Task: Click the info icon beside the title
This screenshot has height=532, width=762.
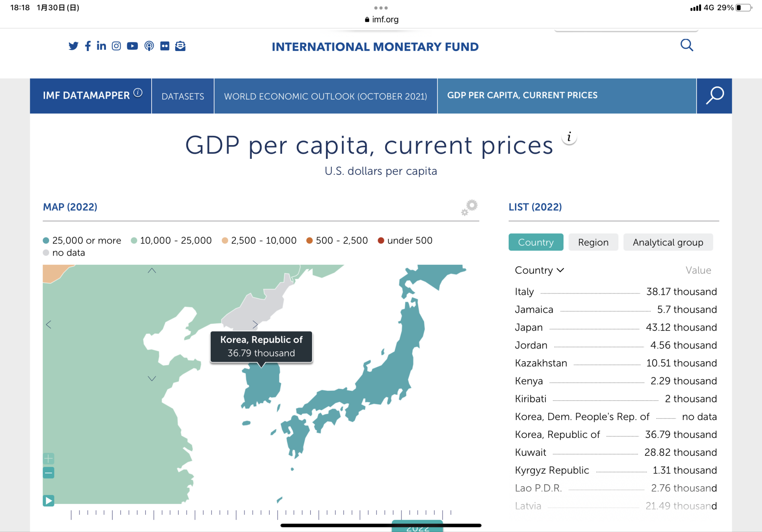Action: [x=569, y=137]
